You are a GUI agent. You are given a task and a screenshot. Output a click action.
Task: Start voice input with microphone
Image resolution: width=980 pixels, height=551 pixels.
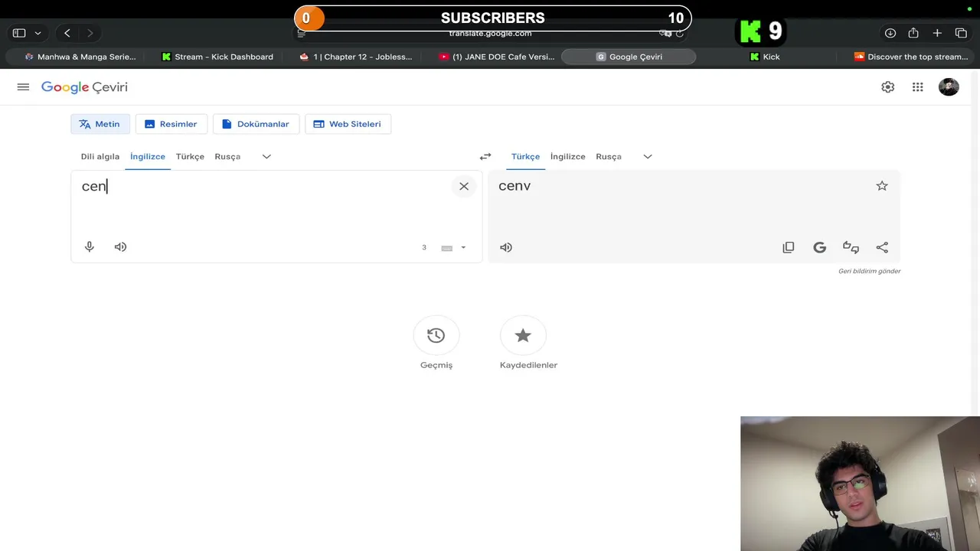tap(90, 246)
